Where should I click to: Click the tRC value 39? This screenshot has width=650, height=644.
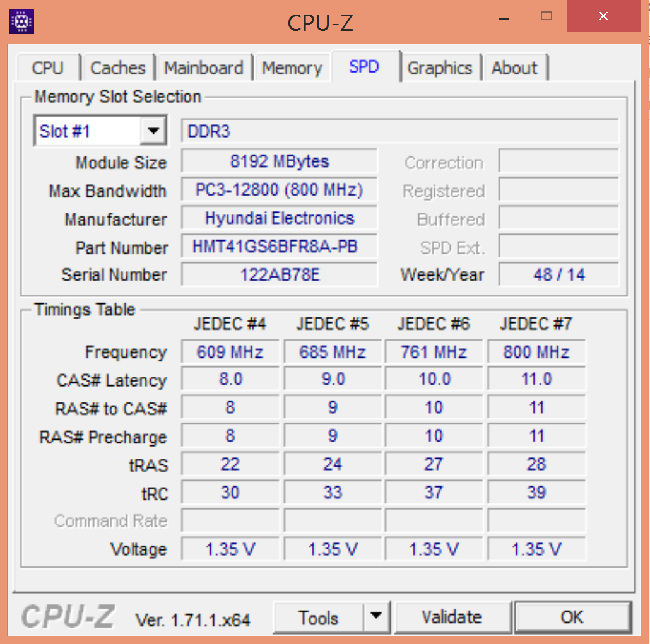pyautogui.click(x=536, y=493)
